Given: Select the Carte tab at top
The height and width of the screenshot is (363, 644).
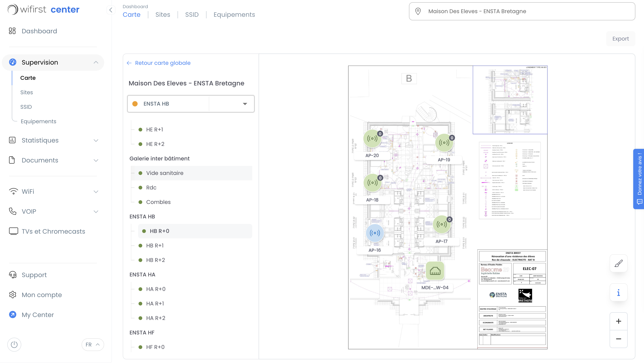Looking at the screenshot, I should 132,15.
